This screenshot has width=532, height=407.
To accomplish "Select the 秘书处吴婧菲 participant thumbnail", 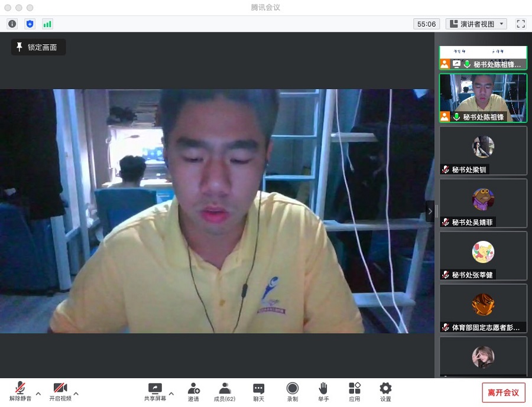I will pos(483,203).
